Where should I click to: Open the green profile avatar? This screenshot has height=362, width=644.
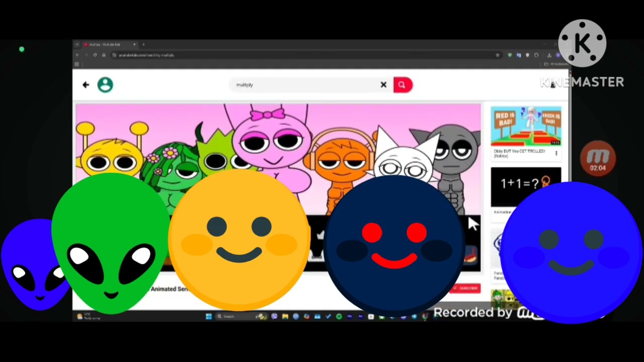105,85
